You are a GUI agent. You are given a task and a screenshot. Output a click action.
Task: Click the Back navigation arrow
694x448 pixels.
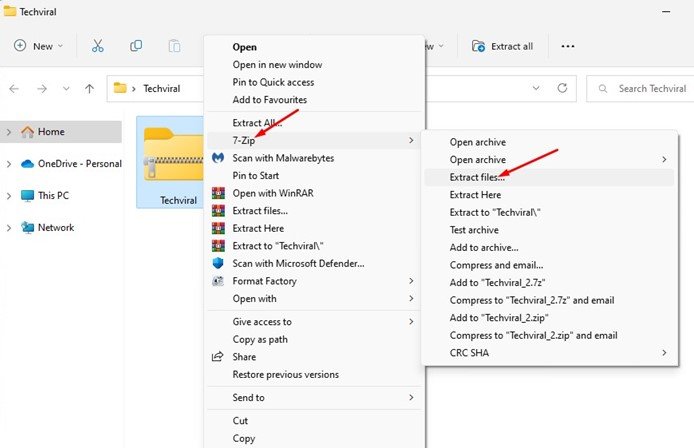pos(14,89)
